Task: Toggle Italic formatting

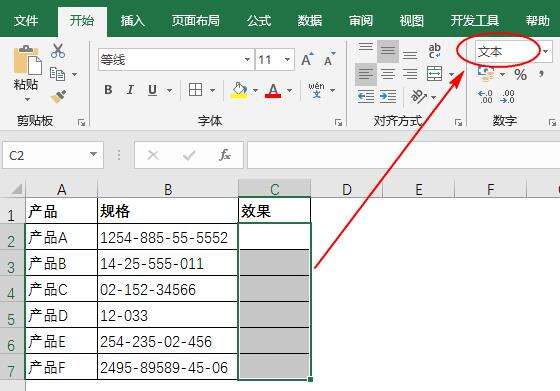Action: (x=130, y=90)
